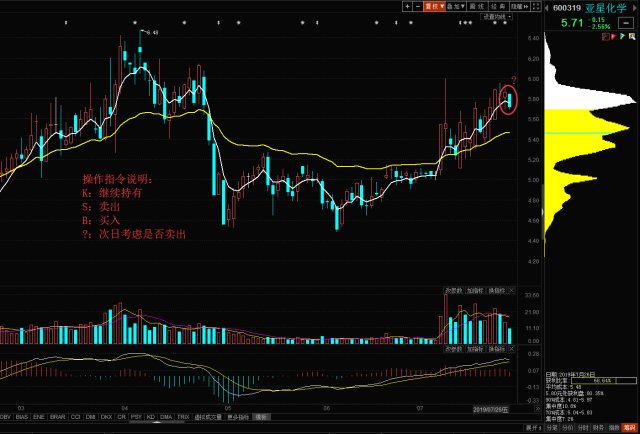This screenshot has width=640, height=434.
Task: Open the 复权 dropdown
Action: pyautogui.click(x=434, y=7)
